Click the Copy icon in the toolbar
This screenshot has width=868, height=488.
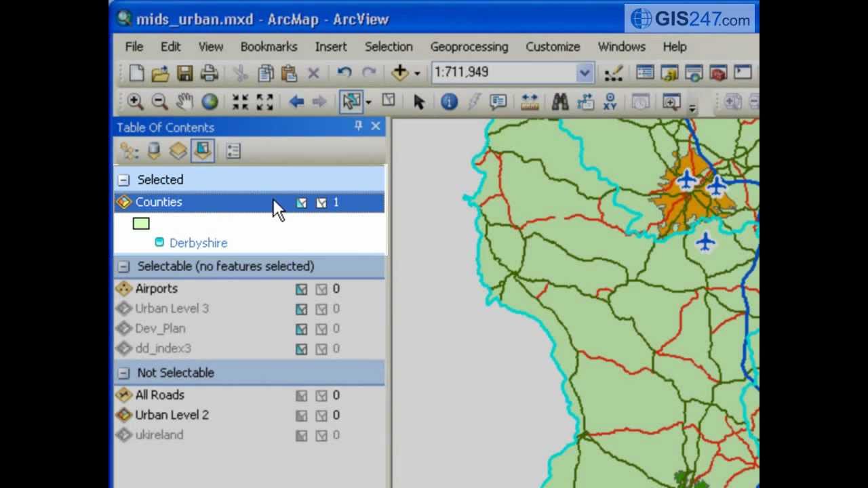pos(265,73)
